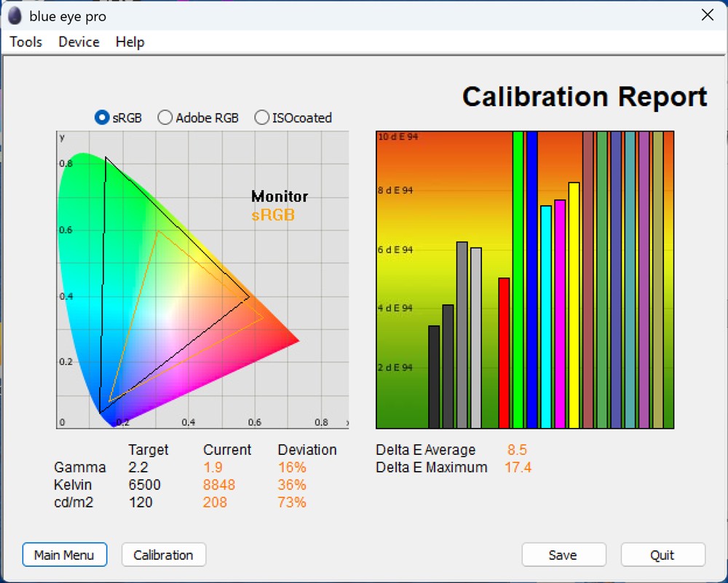The image size is (728, 583).
Task: Close the blue eye pro window
Action: [707, 15]
